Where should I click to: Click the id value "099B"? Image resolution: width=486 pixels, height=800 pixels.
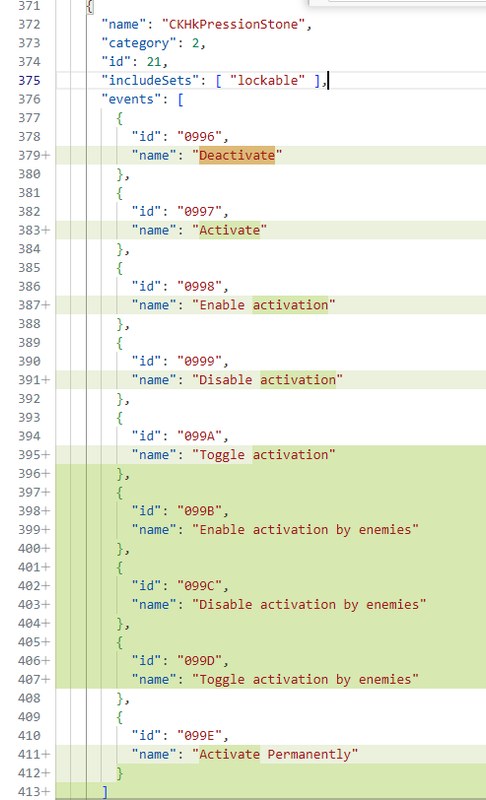(x=199, y=511)
